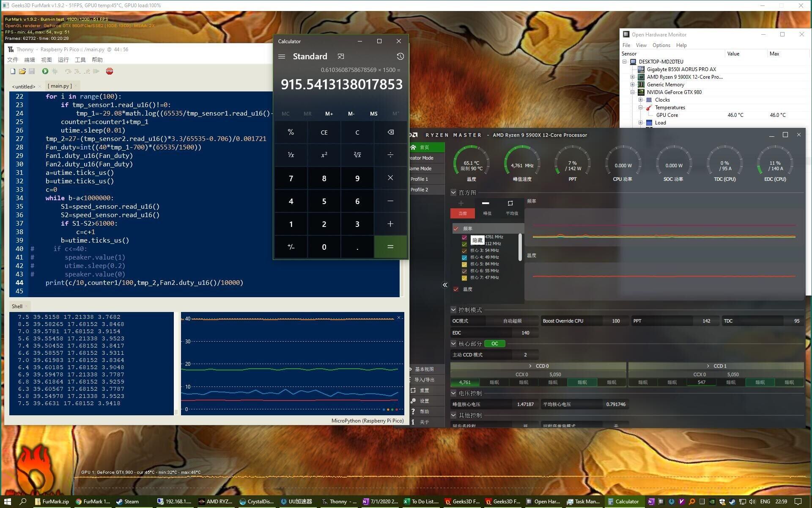Open the Thonny 文件 file menu
This screenshot has height=508, width=812.
pos(13,60)
